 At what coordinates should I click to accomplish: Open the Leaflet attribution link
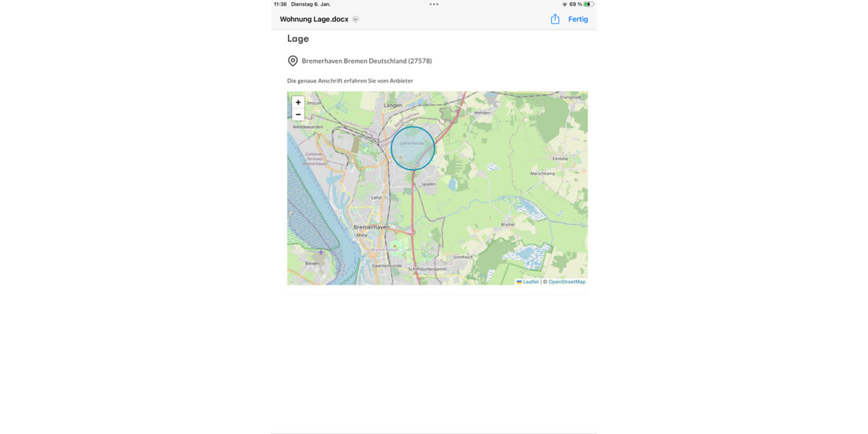tap(530, 281)
